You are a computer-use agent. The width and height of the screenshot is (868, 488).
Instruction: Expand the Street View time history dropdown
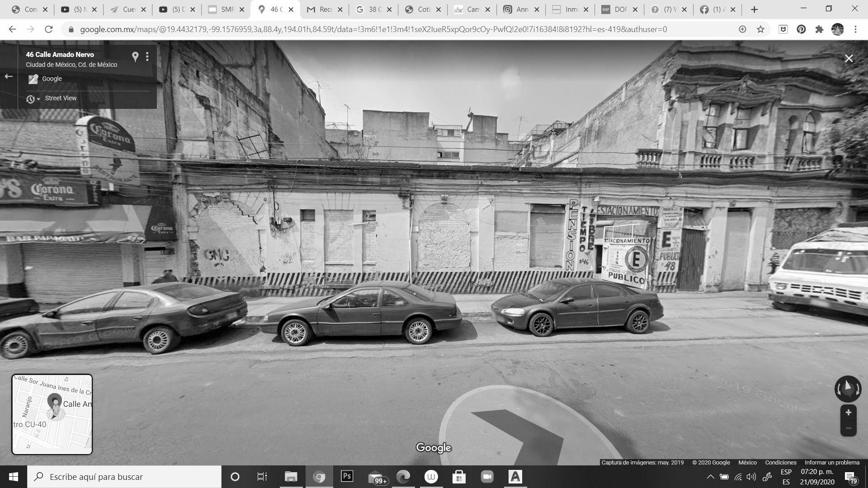33,99
